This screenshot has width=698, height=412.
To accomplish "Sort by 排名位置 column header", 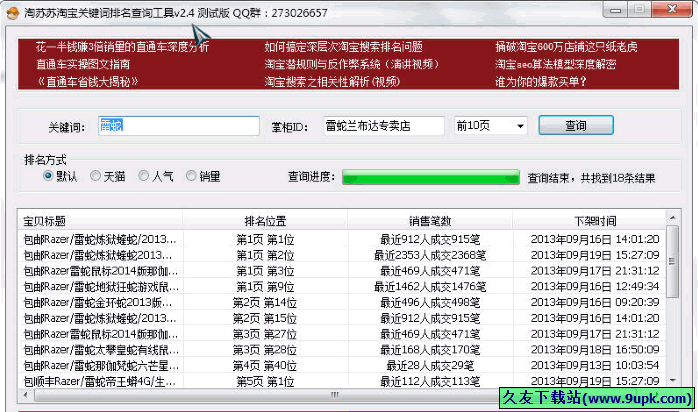I will tap(265, 221).
